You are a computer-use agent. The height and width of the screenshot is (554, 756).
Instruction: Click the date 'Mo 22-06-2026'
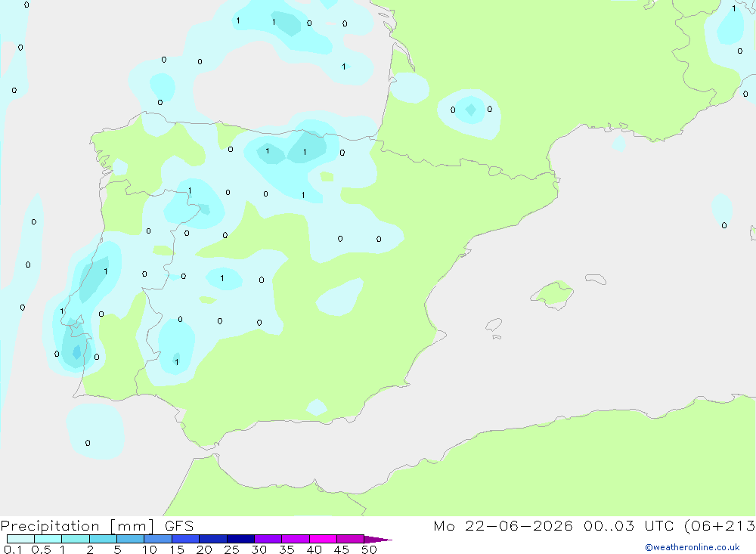tap(503, 526)
